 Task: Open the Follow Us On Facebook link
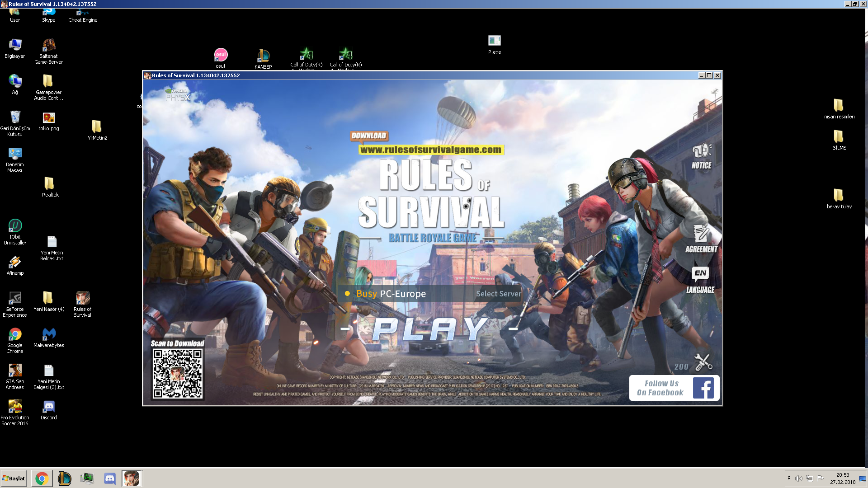(x=674, y=388)
